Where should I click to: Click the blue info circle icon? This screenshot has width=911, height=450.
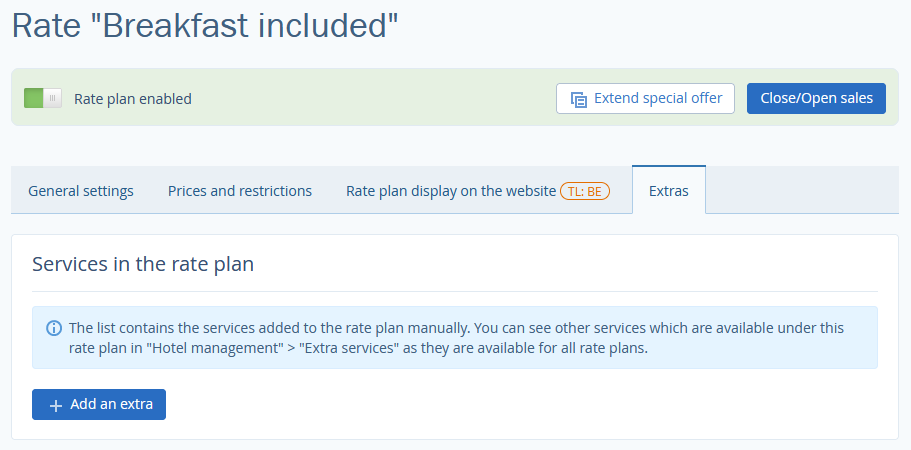[x=53, y=328]
